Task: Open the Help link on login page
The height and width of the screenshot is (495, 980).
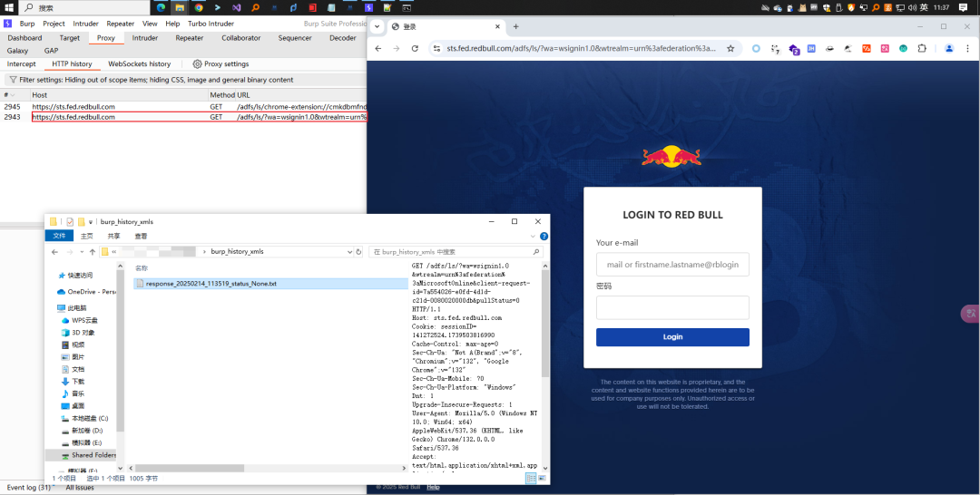Action: pyautogui.click(x=433, y=488)
